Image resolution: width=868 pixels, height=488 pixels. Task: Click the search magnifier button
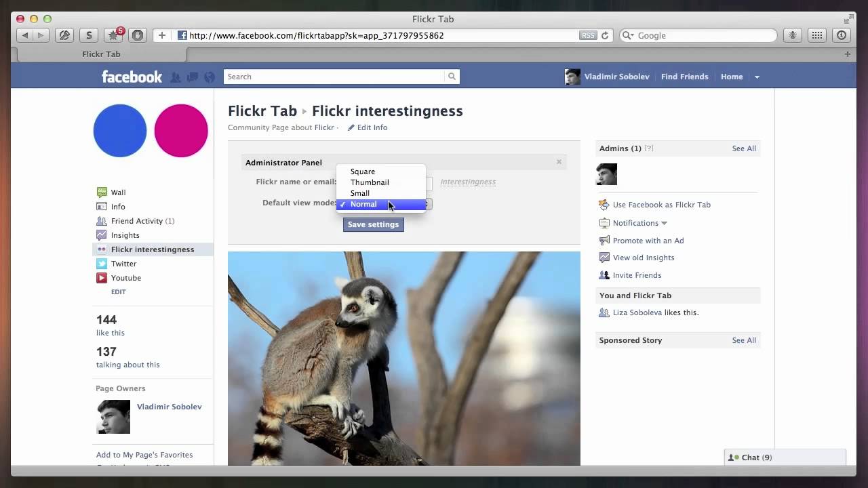click(x=452, y=77)
